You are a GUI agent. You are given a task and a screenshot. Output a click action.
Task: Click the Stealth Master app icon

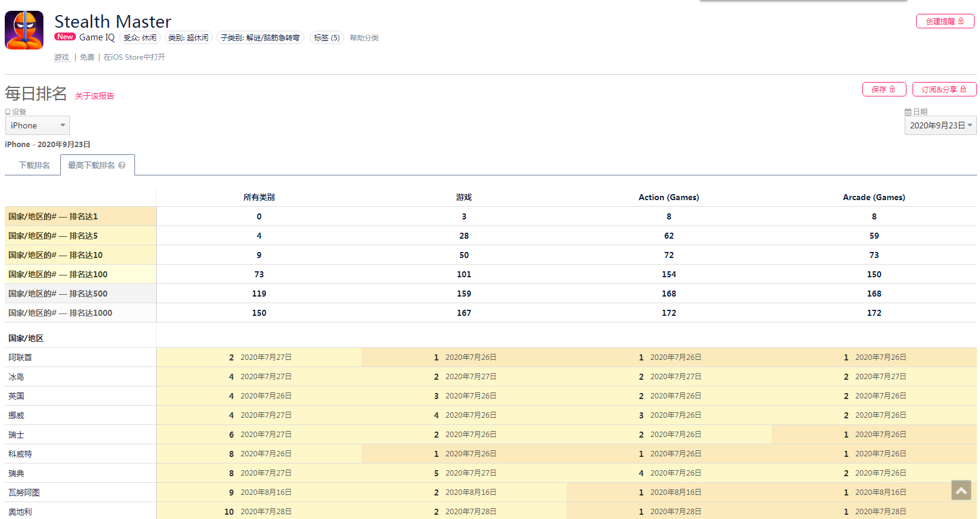click(24, 30)
